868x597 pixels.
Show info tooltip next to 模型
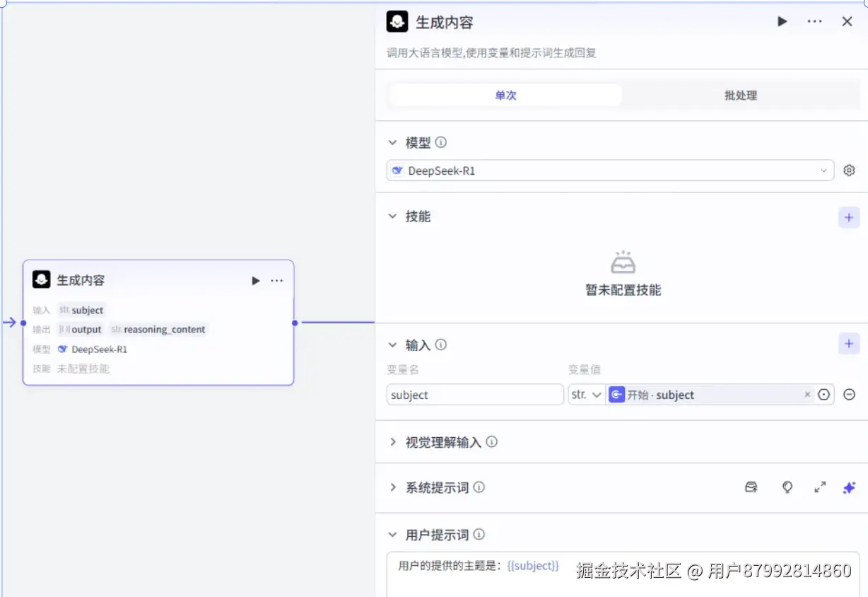click(441, 142)
